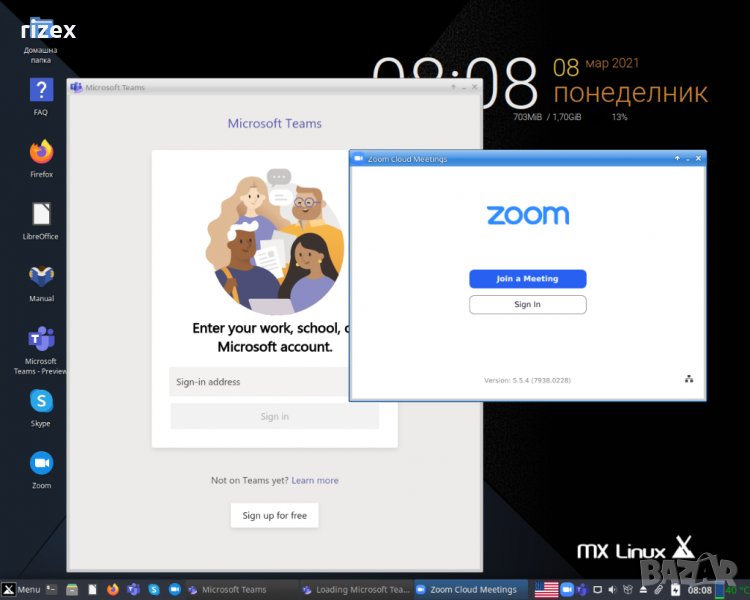The height and width of the screenshot is (600, 750).
Task: Click the Zoom network proxy icon
Action: click(x=689, y=379)
